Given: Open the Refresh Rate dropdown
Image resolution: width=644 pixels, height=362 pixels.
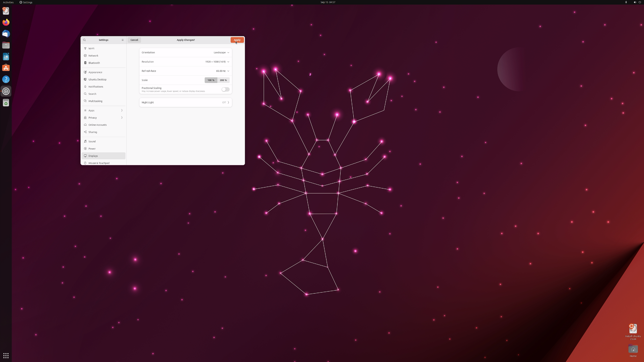Looking at the screenshot, I should pyautogui.click(x=186, y=71).
